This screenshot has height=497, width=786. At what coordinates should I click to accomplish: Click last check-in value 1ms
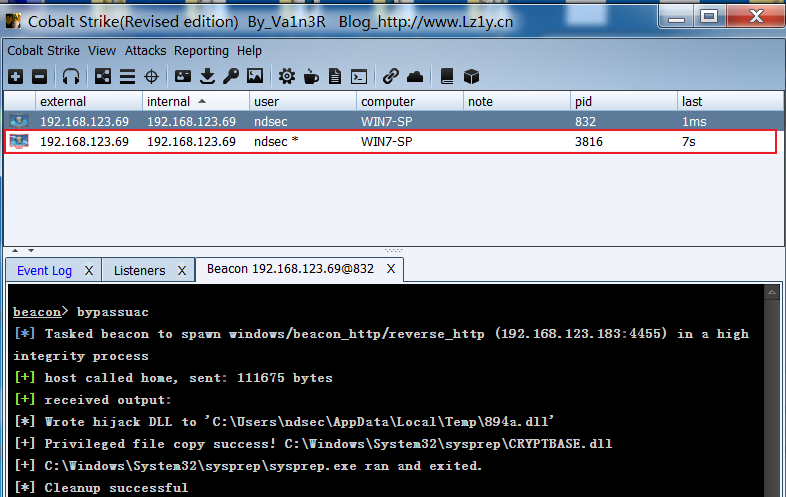[x=694, y=121]
